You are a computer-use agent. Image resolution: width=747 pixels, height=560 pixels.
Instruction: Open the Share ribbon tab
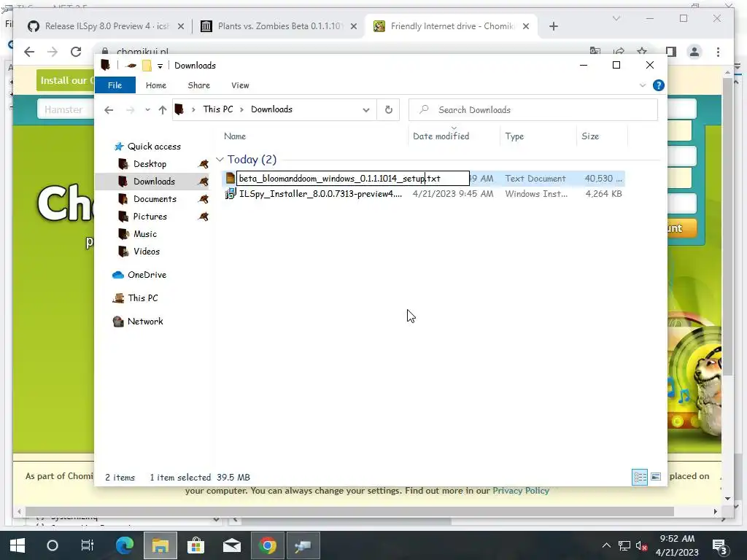198,85
